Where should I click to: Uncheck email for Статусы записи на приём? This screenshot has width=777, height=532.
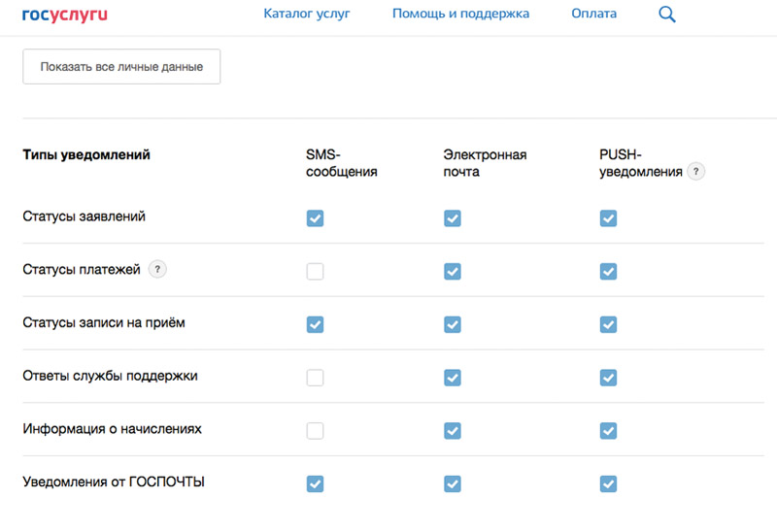click(453, 325)
